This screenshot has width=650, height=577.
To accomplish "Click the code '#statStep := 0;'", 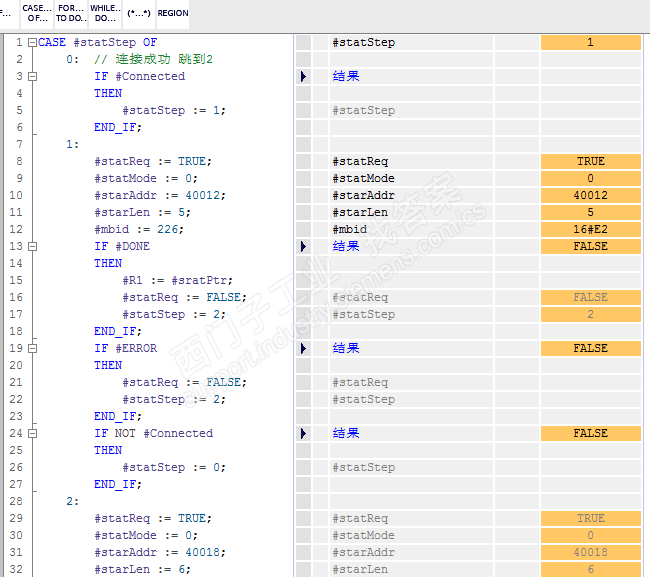I will (x=174, y=468).
